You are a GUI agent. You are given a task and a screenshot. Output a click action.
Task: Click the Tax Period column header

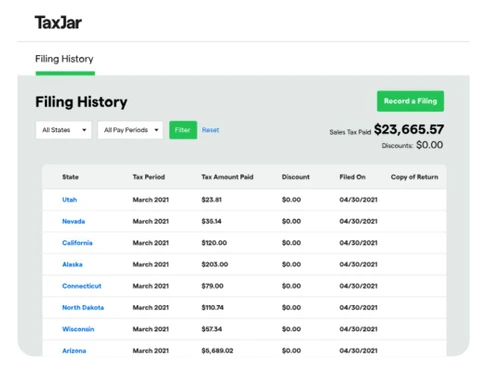(149, 177)
